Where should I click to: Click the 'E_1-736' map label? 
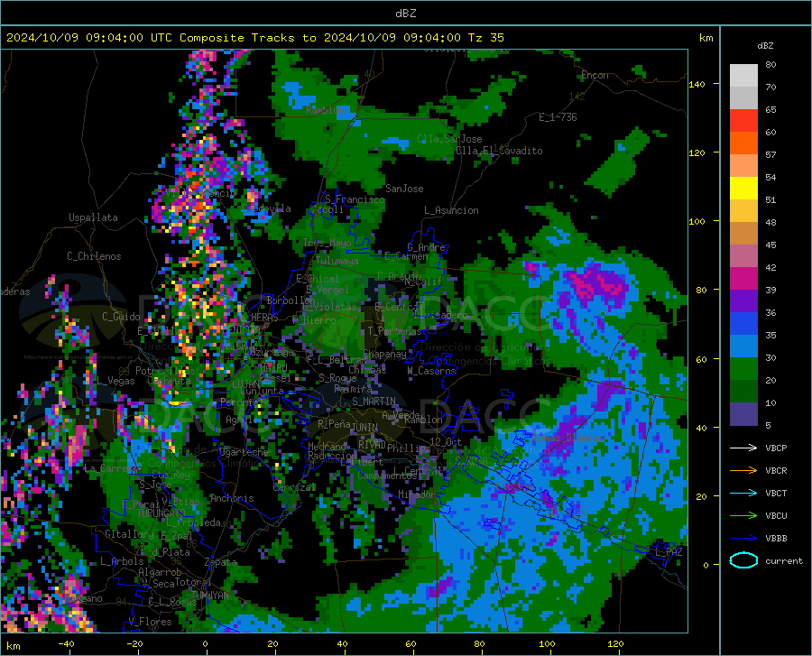click(558, 117)
